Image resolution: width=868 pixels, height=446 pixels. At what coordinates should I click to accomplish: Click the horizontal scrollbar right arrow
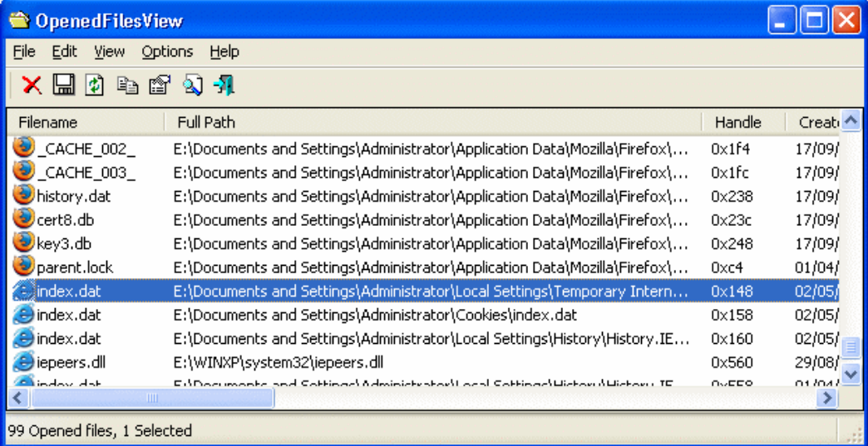coord(826,399)
